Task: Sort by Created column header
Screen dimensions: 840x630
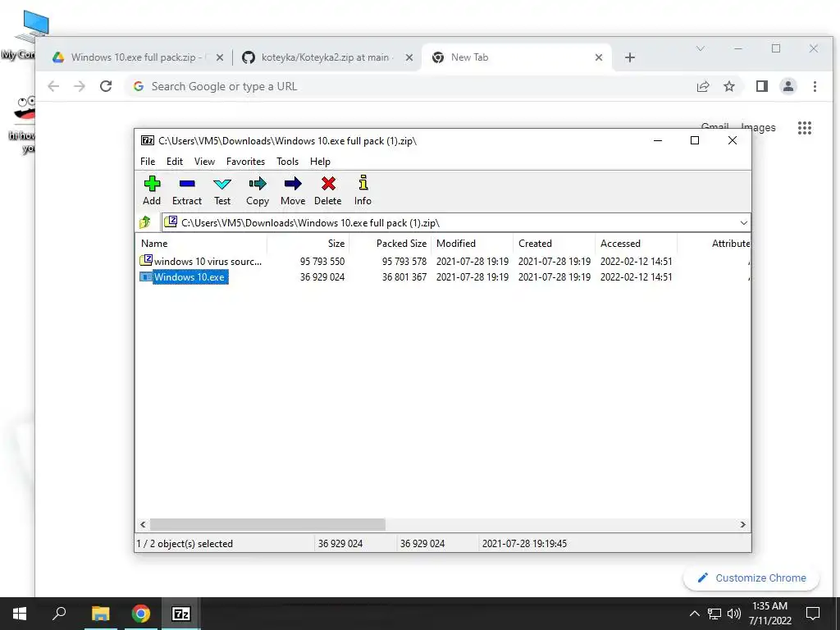Action: coord(554,243)
